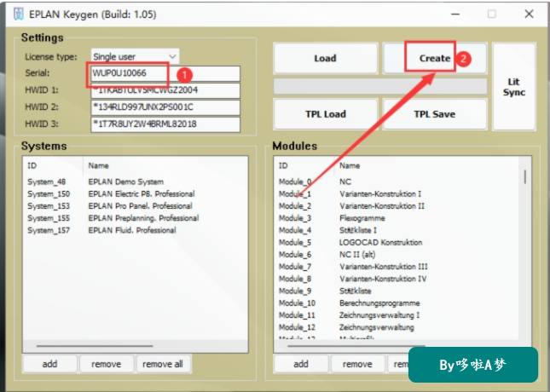Click the Systems list horizontal scrollbar
This screenshot has width=550, height=392.
tap(95, 346)
